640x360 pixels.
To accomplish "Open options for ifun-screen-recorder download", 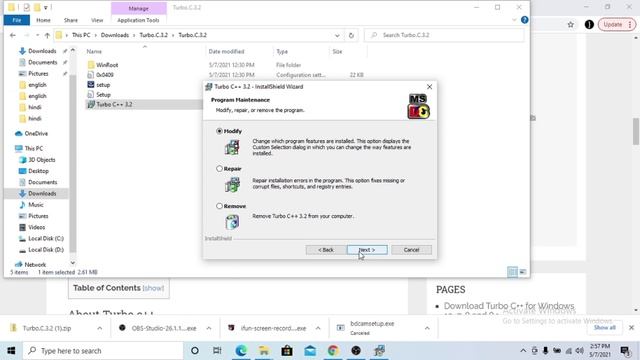I will click(x=318, y=328).
